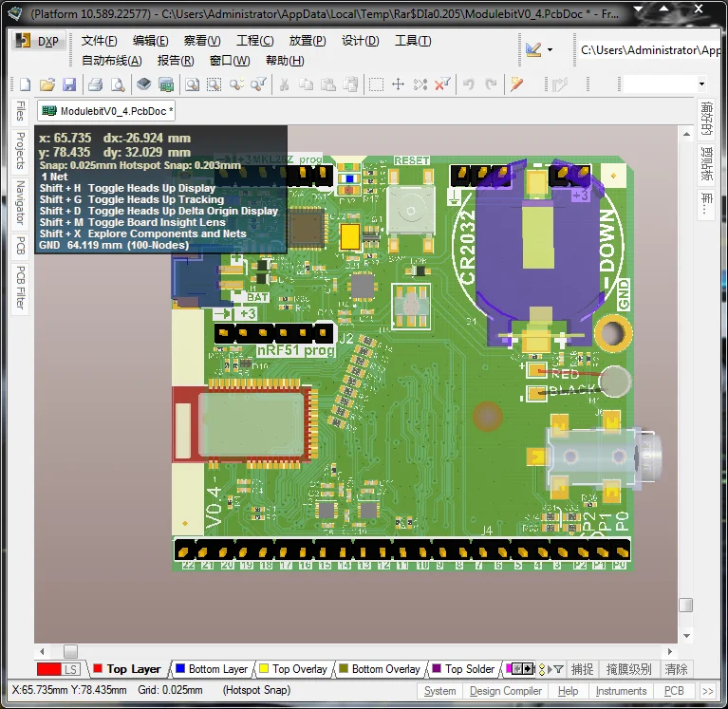
Task: Click the Move selection crosshair icon
Action: coord(399,84)
